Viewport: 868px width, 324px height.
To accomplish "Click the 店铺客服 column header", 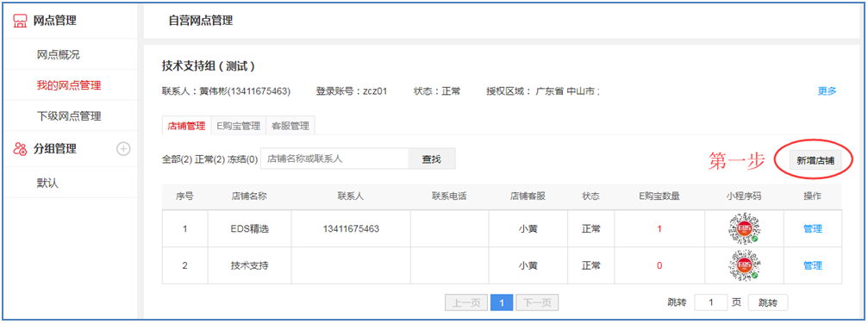I will point(528,196).
